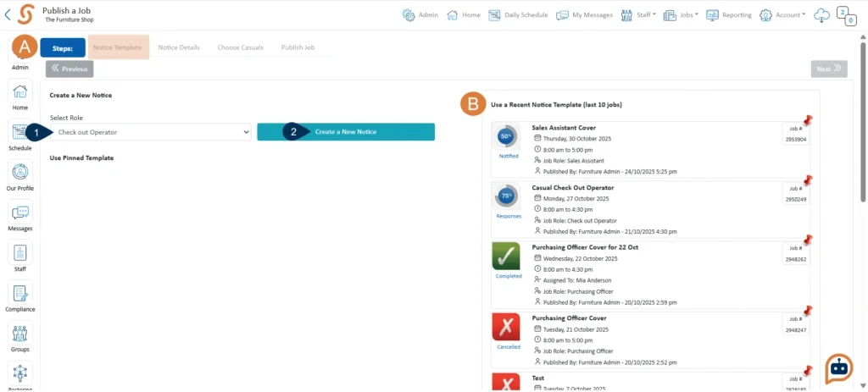Open Messages from the left sidebar
This screenshot has height=392, width=868.
20,218
